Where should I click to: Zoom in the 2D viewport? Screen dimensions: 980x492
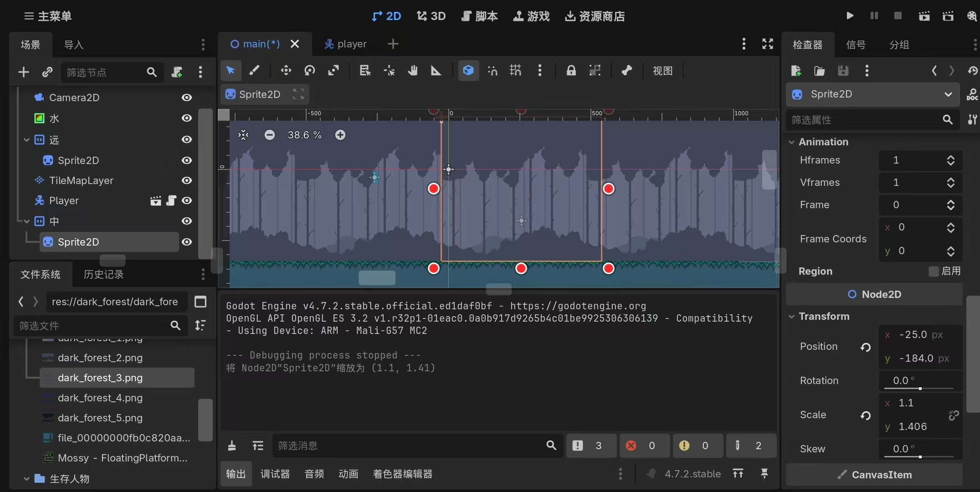pos(340,135)
